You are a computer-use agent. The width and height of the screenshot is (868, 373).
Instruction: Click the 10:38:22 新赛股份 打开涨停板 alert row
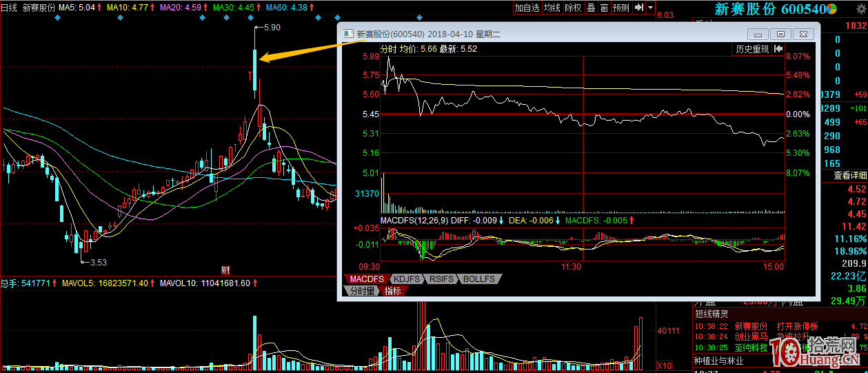(780, 326)
